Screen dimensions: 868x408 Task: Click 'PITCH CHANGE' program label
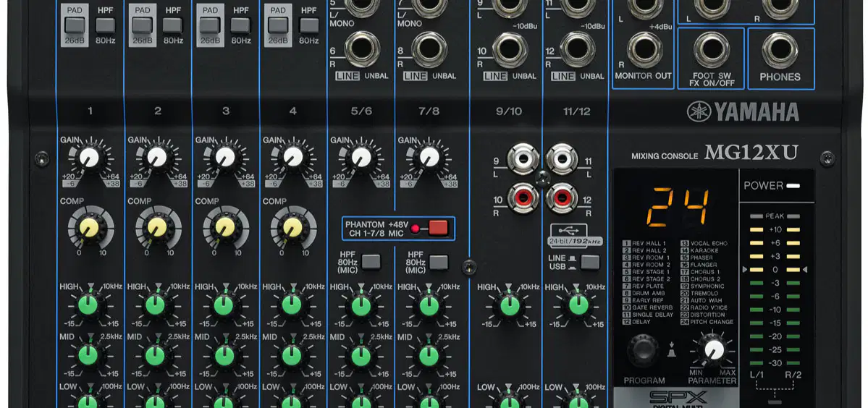pyautogui.click(x=712, y=322)
